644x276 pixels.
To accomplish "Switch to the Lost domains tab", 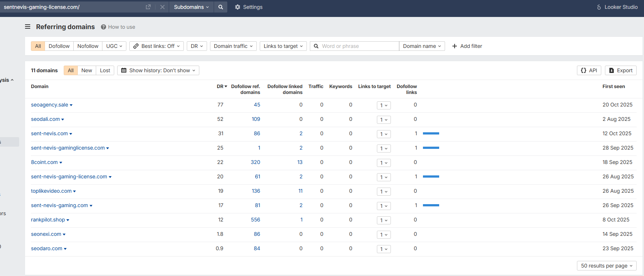I will (x=105, y=70).
